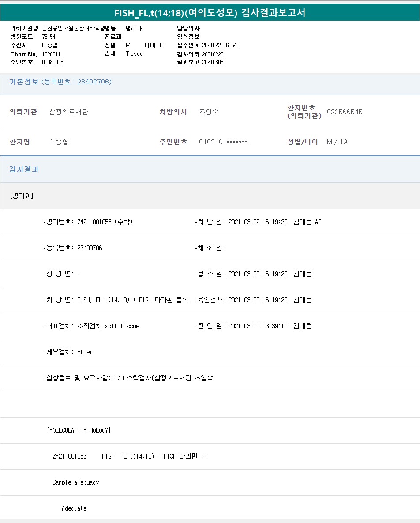Select the 검사결과 section header
420x523 pixels.
[x=24, y=169]
